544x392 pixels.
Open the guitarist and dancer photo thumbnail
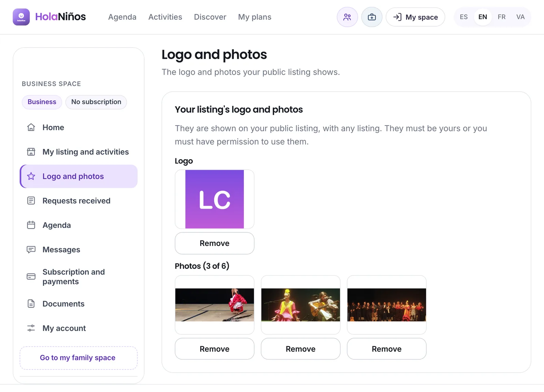coord(301,305)
